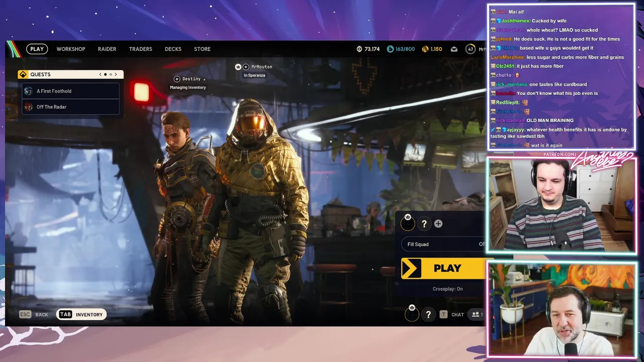Click the unknown member slot in the Play panel
The width and height of the screenshot is (644, 362).
coord(424,224)
